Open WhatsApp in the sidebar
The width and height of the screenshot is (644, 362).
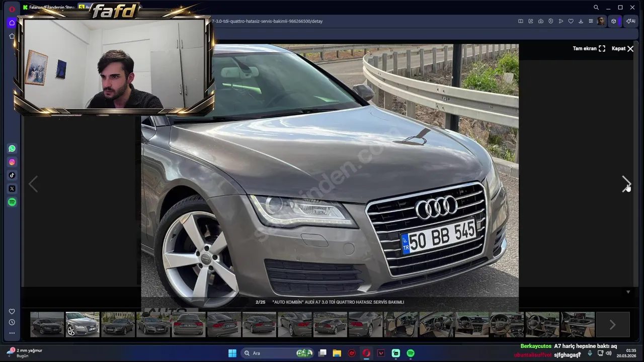click(12, 148)
